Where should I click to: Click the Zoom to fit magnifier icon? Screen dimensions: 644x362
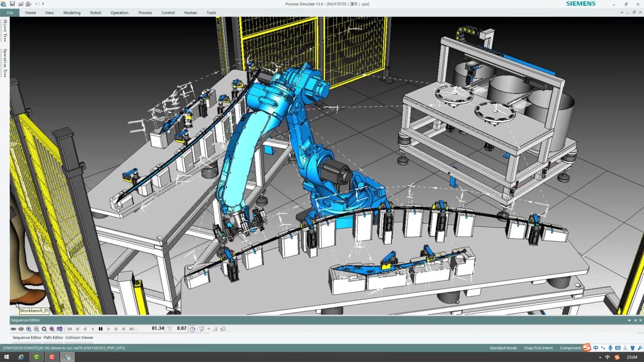click(x=44, y=329)
